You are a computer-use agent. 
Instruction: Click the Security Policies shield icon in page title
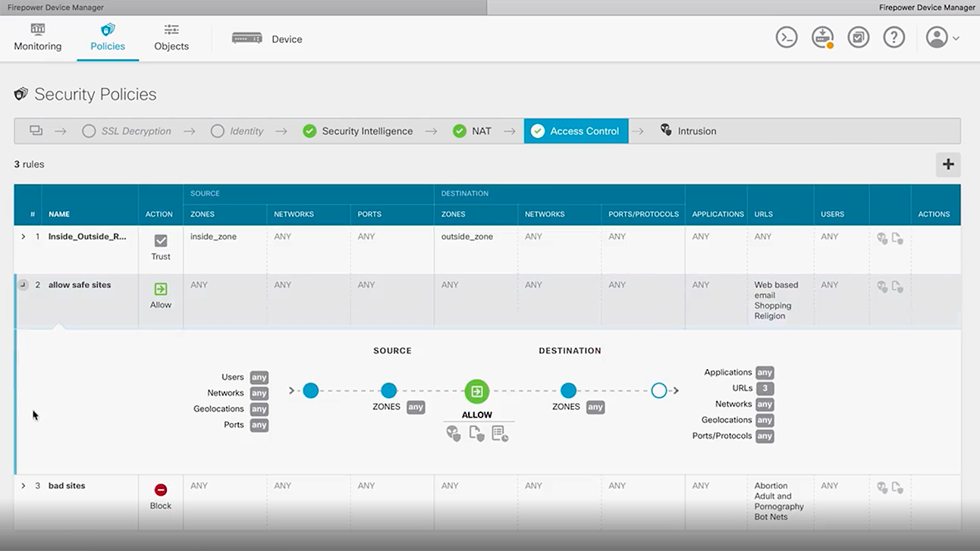[20, 94]
